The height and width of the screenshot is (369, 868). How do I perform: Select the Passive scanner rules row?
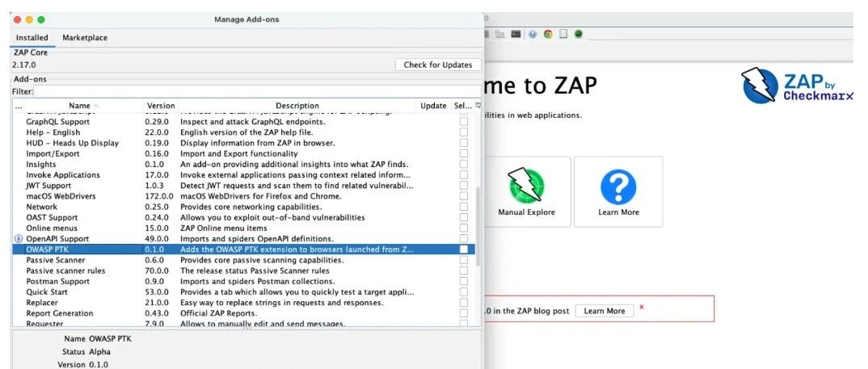[x=243, y=270]
